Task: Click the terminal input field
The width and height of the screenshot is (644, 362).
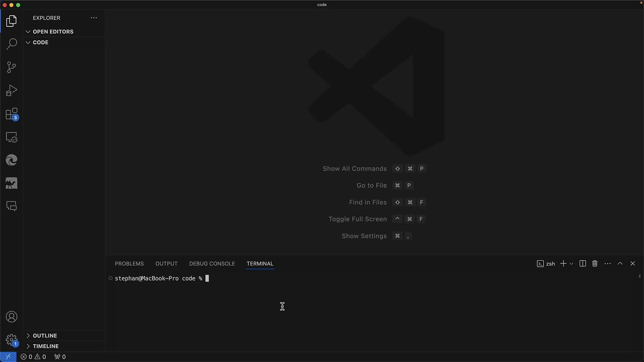Action: 207,278
